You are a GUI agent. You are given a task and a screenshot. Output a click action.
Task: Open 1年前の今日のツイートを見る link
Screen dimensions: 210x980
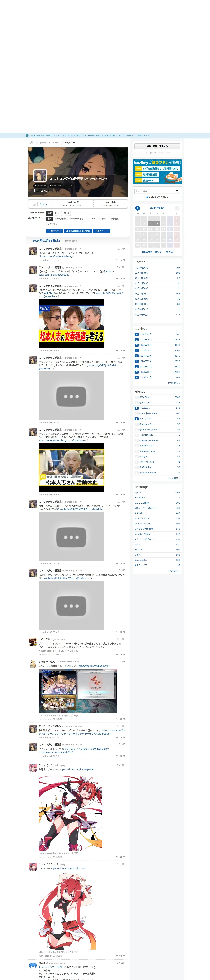(x=157, y=252)
